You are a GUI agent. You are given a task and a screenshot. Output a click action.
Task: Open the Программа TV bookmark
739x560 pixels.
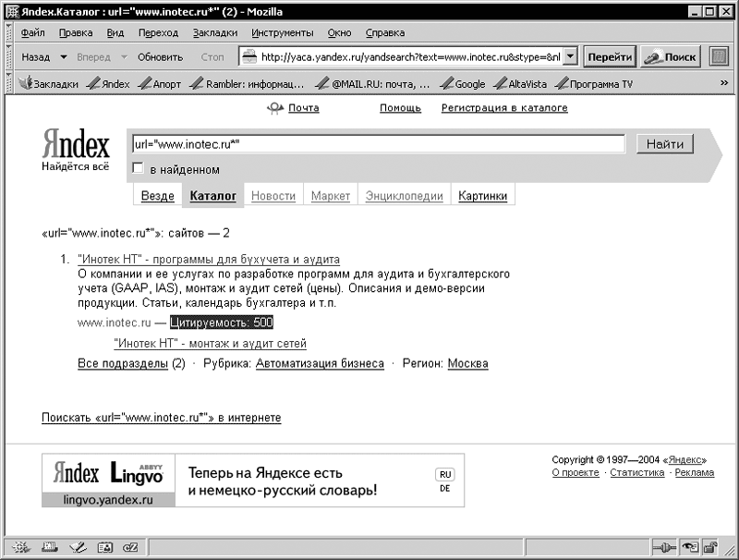click(x=593, y=84)
